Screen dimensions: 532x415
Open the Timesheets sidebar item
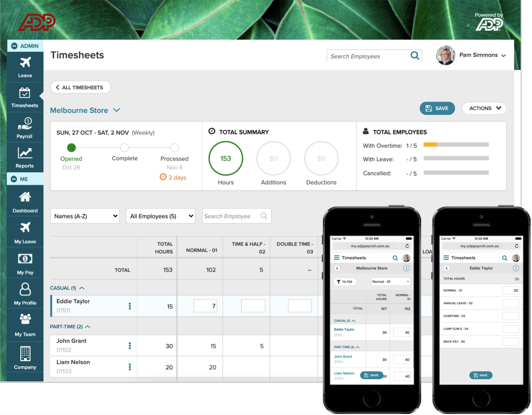pyautogui.click(x=25, y=98)
